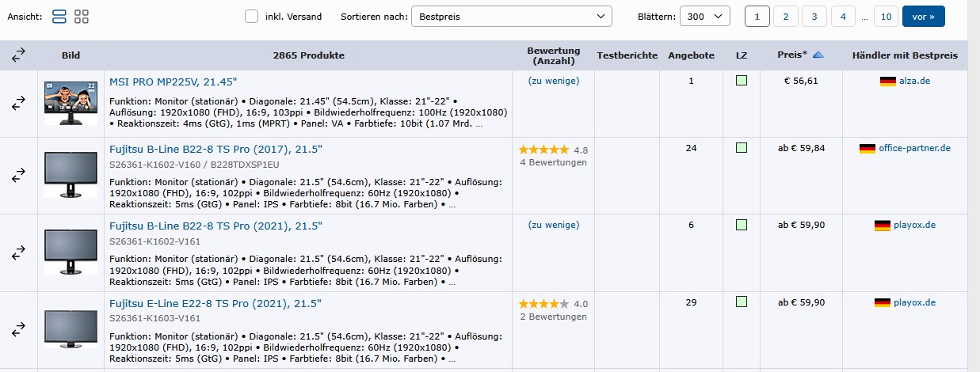Screen dimensions: 980x372
Task: Sort by Angebote column header
Action: [691, 55]
